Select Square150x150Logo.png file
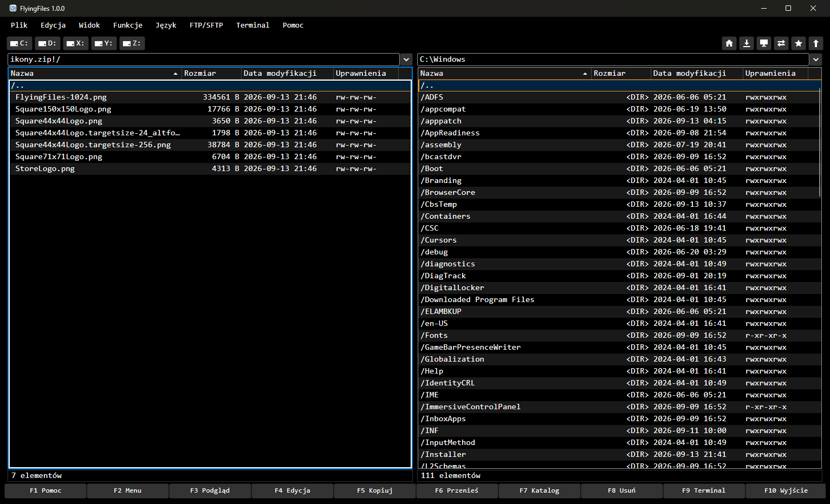This screenshot has height=504, width=830. click(x=210, y=109)
